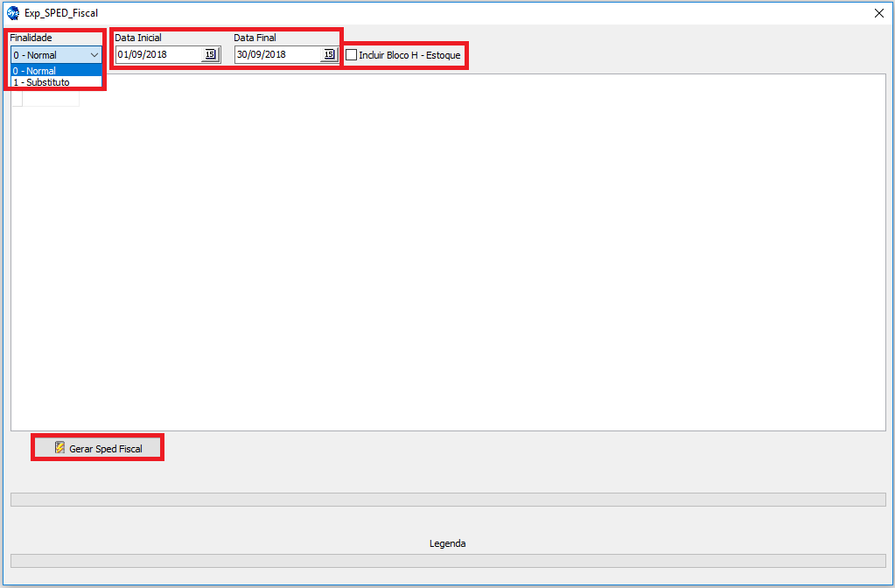Click the Finalidade combo box showing 0 - Normal
This screenshot has height=588, width=895.
pyautogui.click(x=48, y=55)
